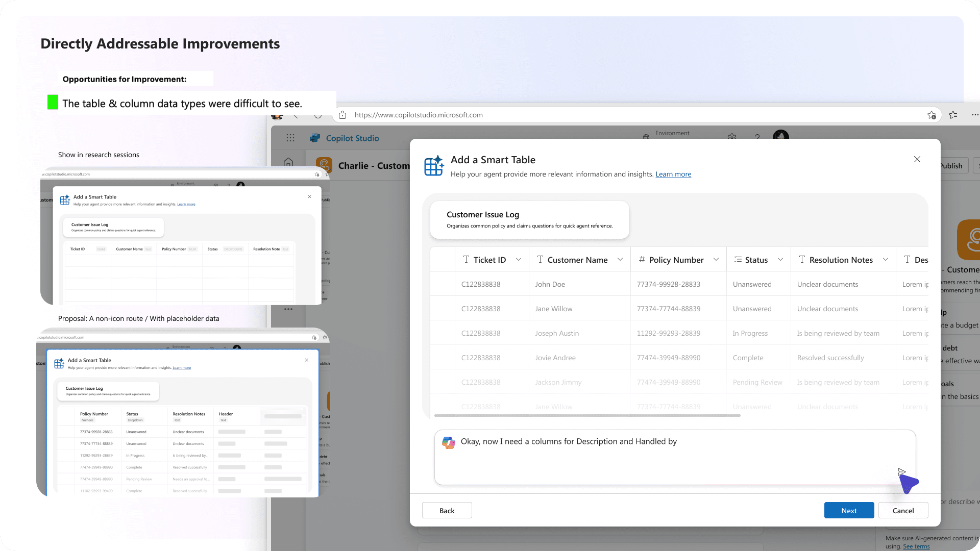The width and height of the screenshot is (980, 551).
Task: Open the app launcher waffle icon
Action: coord(290,138)
